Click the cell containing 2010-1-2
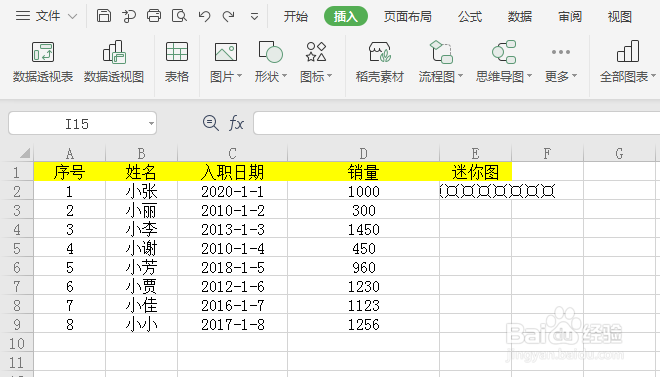This screenshot has height=377, width=660. [x=232, y=210]
